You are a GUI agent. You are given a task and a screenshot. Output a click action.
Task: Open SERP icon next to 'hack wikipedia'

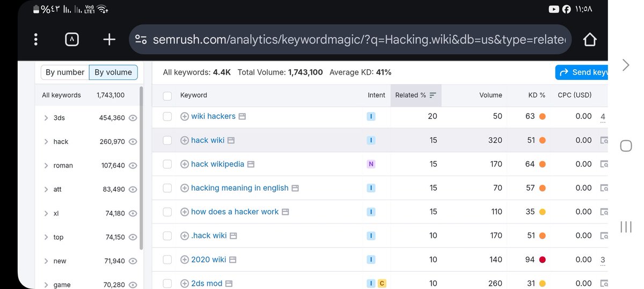(x=251, y=164)
